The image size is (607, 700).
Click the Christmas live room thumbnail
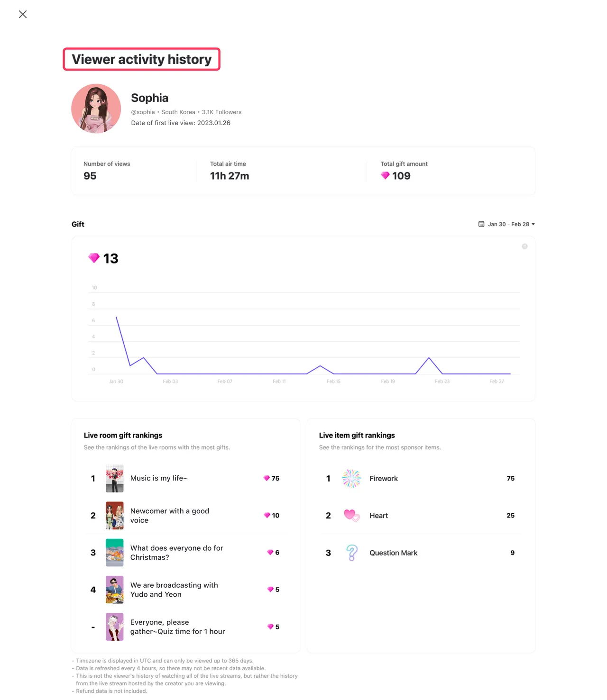coord(115,553)
